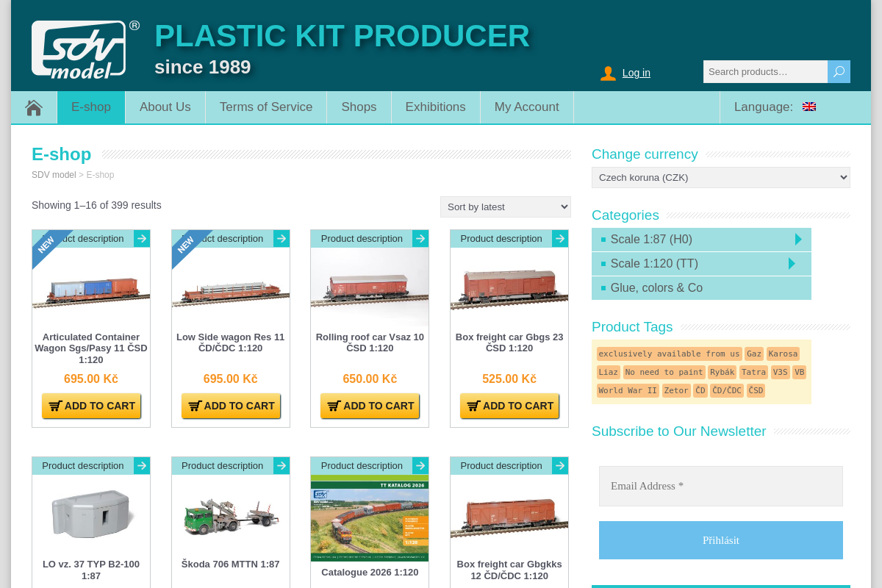The image size is (882, 588).
Task: Add Articulated Container Wagon to cart
Action: (x=91, y=406)
